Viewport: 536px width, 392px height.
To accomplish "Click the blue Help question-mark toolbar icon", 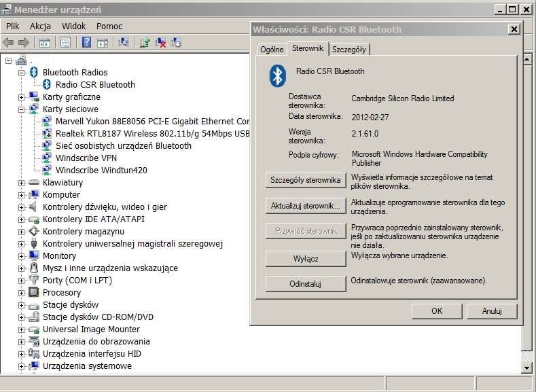I will click(87, 42).
